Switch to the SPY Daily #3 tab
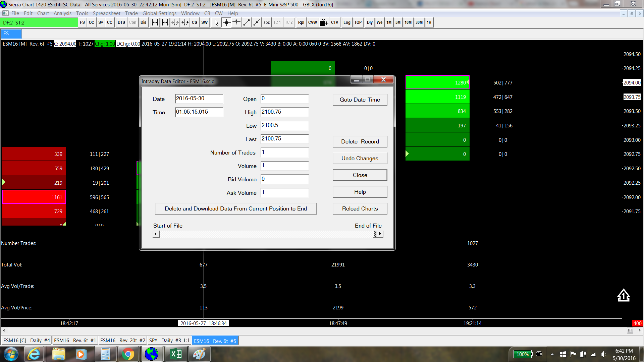 click(169, 341)
